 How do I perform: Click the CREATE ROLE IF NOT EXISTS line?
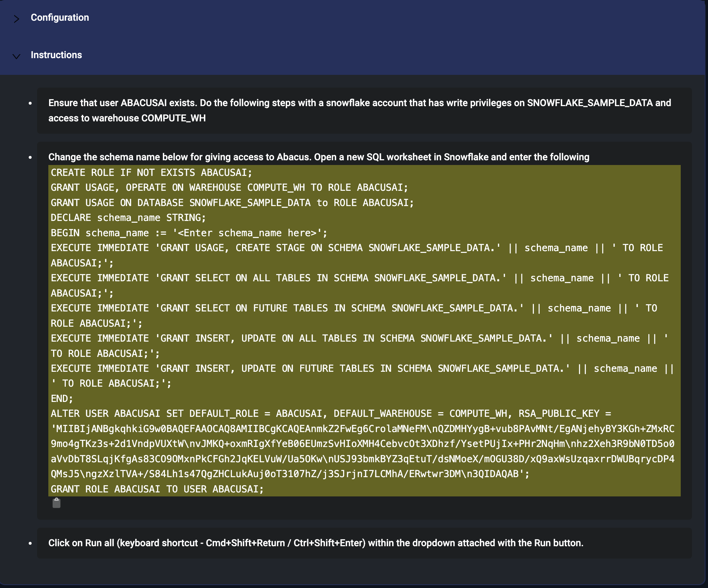click(x=151, y=173)
